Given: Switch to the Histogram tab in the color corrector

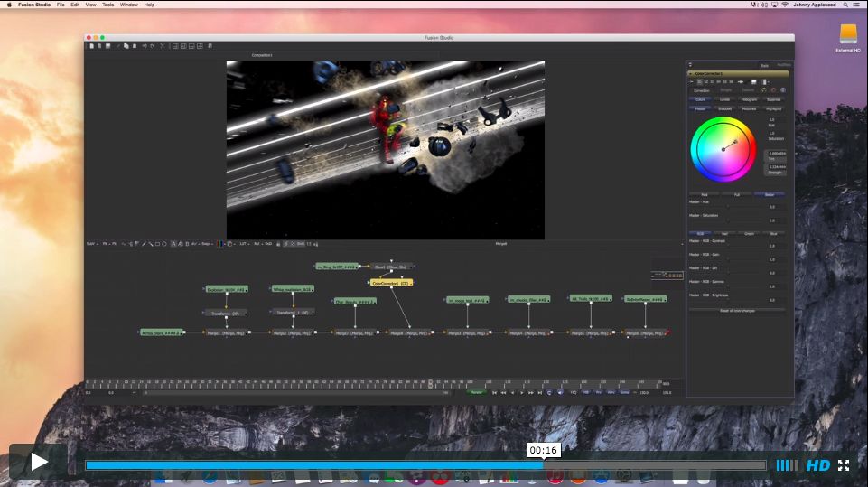Looking at the screenshot, I should coord(749,99).
